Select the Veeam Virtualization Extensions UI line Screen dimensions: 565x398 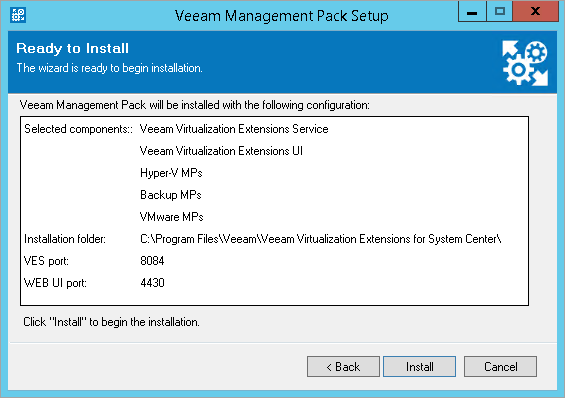pyautogui.click(x=221, y=151)
